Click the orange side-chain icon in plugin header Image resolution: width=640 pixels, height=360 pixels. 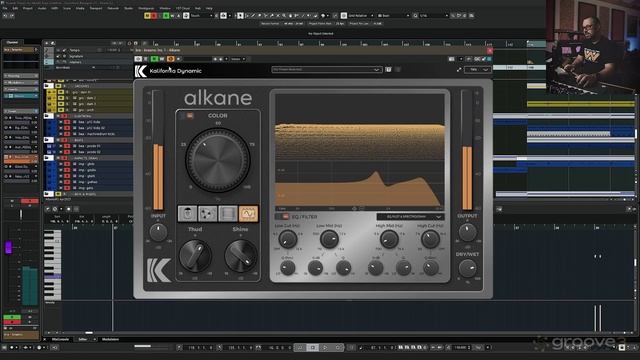pos(171,59)
